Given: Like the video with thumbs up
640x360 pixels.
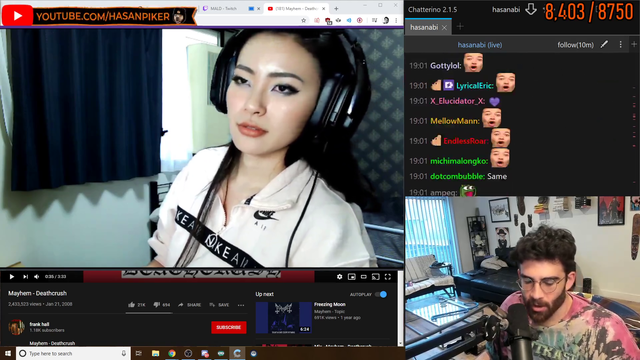Looking at the screenshot, I should point(136,305).
